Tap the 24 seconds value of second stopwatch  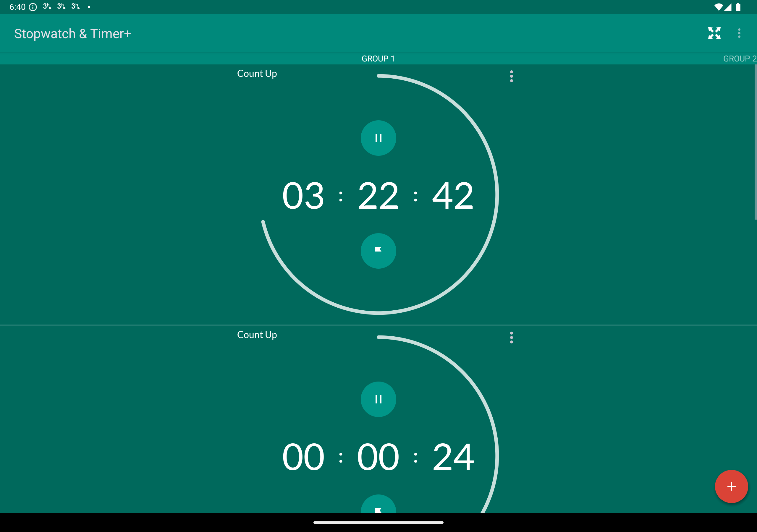point(453,457)
